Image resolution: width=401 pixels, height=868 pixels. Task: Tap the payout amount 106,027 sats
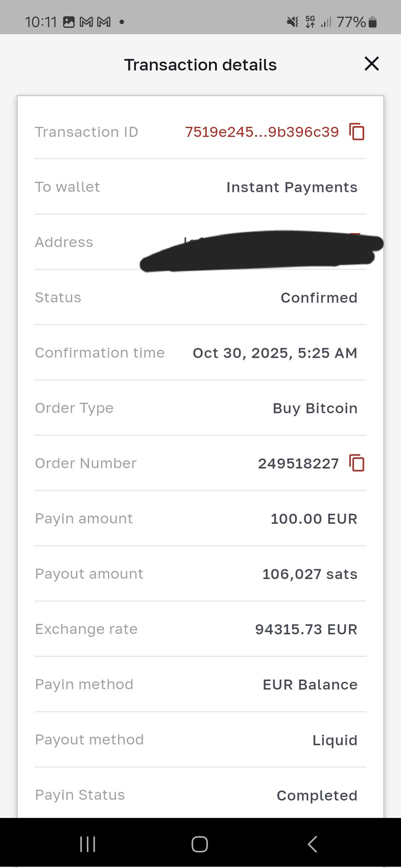(x=310, y=574)
